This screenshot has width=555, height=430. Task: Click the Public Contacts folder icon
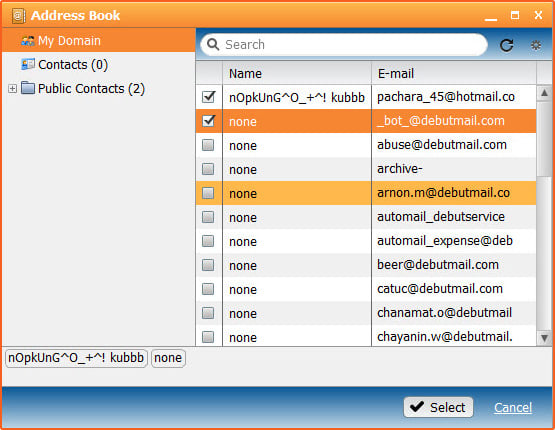coord(28,88)
